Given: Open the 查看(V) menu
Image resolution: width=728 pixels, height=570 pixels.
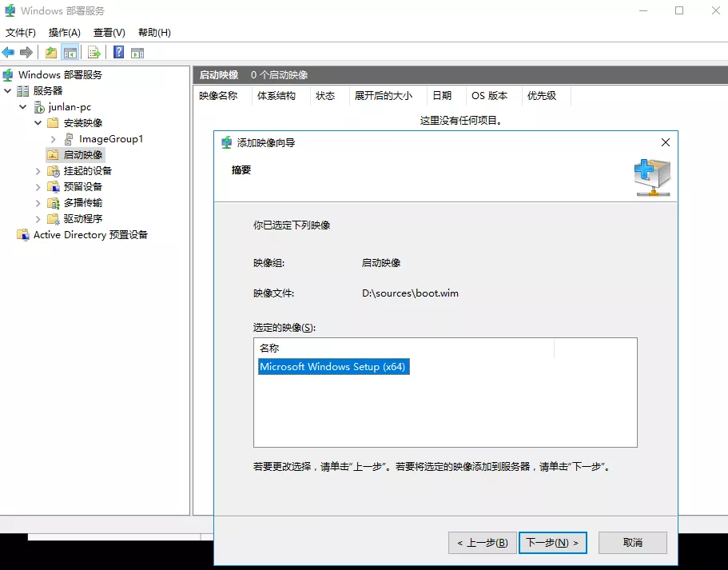Looking at the screenshot, I should pos(109,33).
